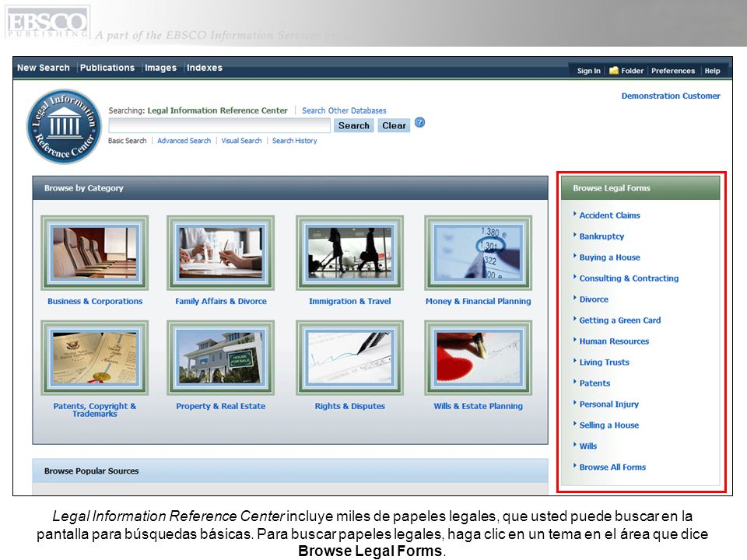Browse Selling a House forms
The image size is (747, 560).
pyautogui.click(x=608, y=425)
